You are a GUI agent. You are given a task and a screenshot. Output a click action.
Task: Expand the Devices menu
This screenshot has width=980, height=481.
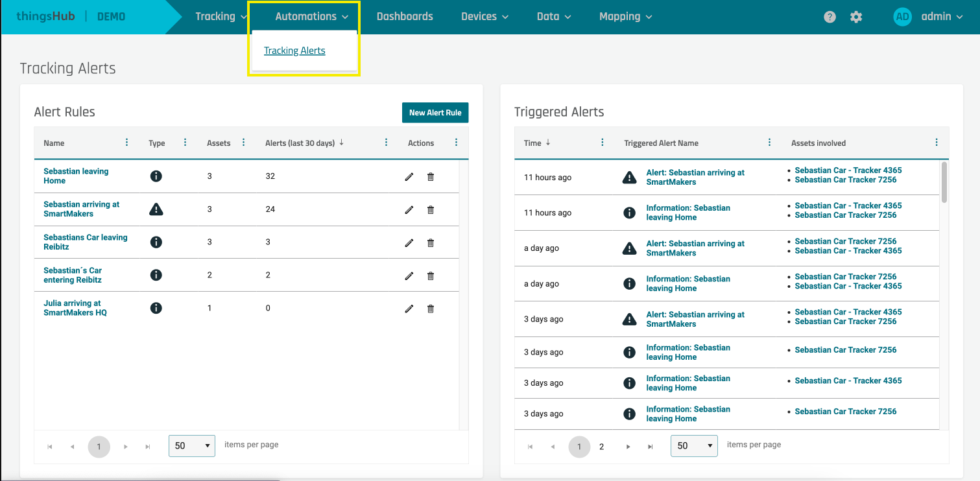click(x=484, y=17)
